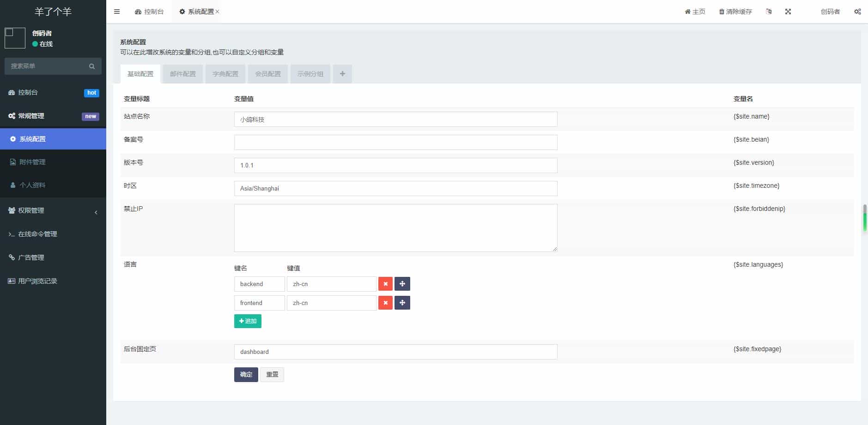
Task: Click the 备案号 input field
Action: click(x=396, y=142)
